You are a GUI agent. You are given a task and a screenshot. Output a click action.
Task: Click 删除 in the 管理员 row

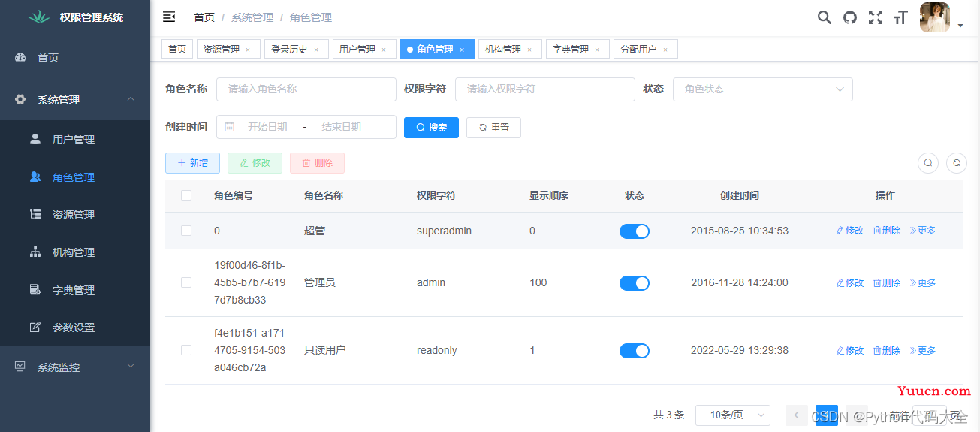click(x=887, y=282)
